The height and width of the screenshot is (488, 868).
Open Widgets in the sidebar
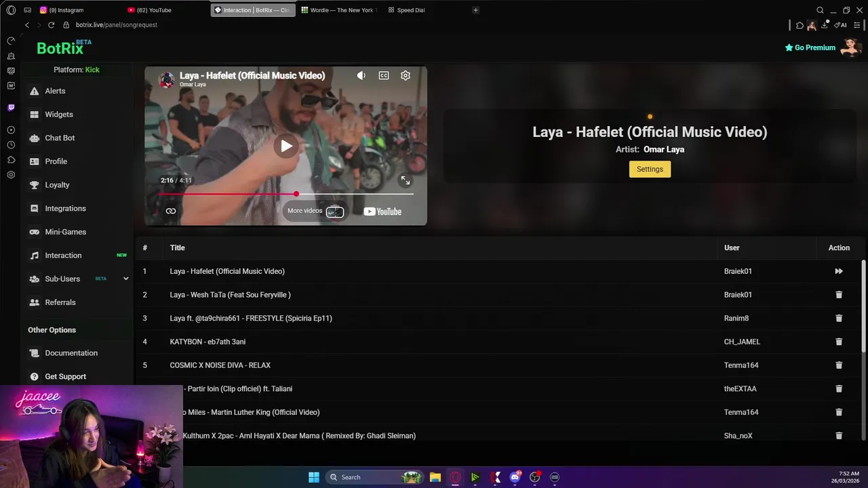[x=59, y=115]
